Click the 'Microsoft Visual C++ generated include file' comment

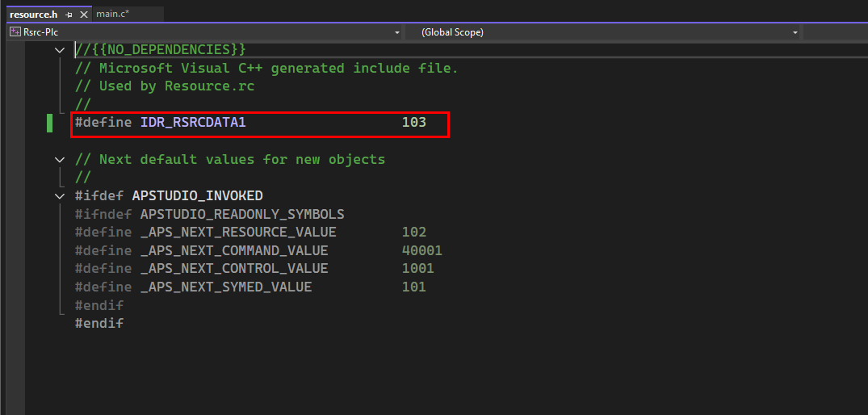266,68
